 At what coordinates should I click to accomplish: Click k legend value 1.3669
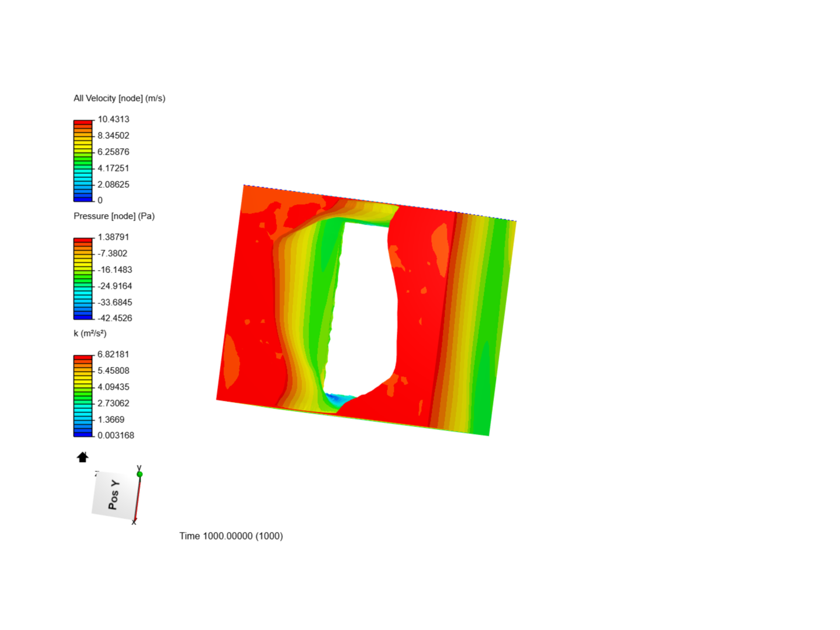pyautogui.click(x=111, y=419)
